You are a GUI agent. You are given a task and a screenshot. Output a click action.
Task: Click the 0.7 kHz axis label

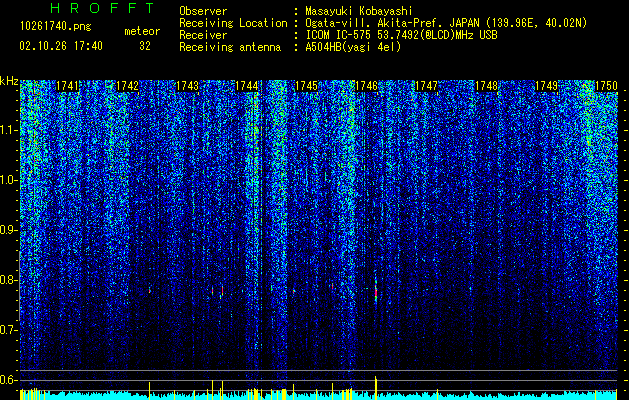coord(9,330)
